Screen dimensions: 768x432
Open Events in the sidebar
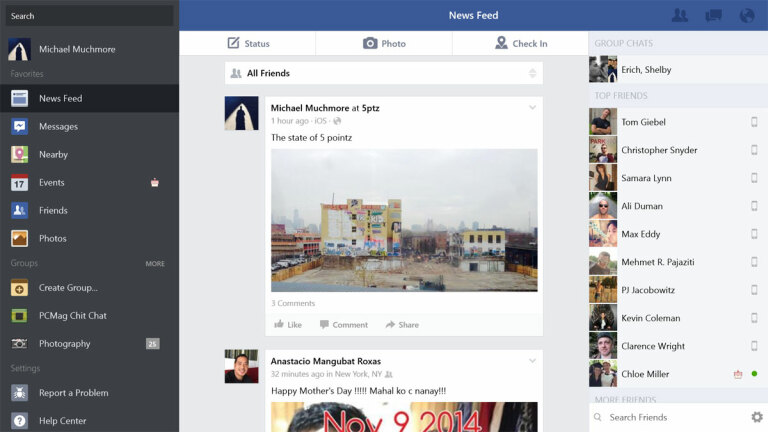89,182
